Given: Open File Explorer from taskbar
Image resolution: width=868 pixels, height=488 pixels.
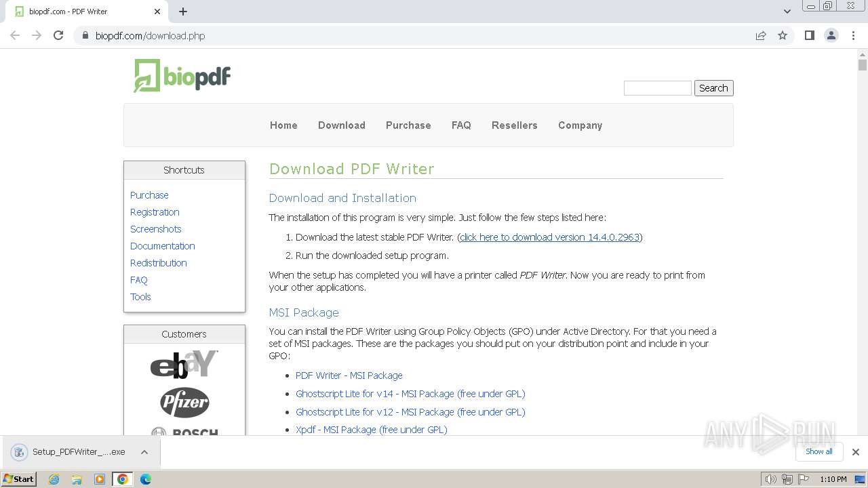Looking at the screenshot, I should (x=77, y=479).
